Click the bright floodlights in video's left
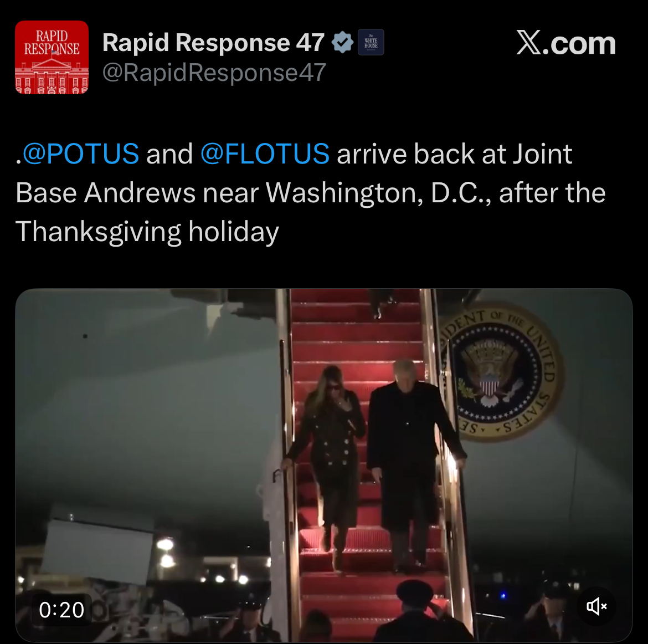This screenshot has height=644, width=648. (165, 552)
